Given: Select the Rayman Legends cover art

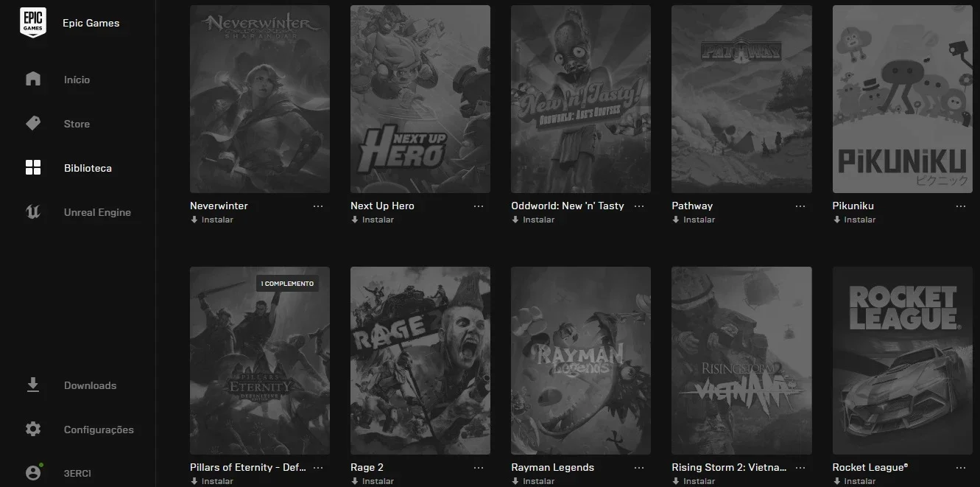Looking at the screenshot, I should pyautogui.click(x=581, y=360).
